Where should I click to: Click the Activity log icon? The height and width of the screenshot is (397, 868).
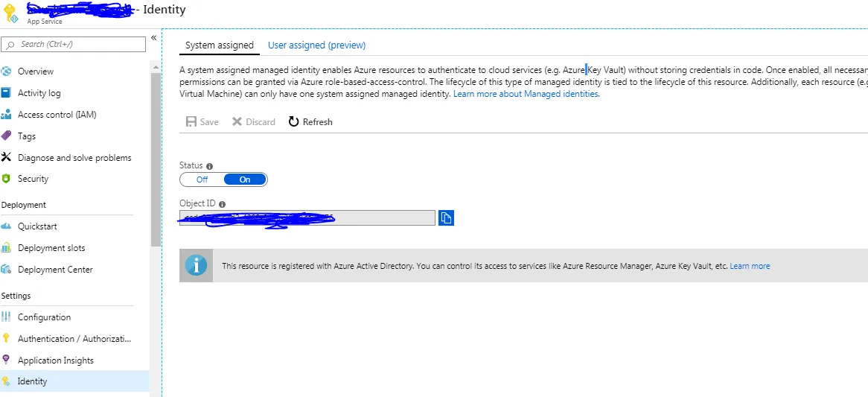[6, 92]
